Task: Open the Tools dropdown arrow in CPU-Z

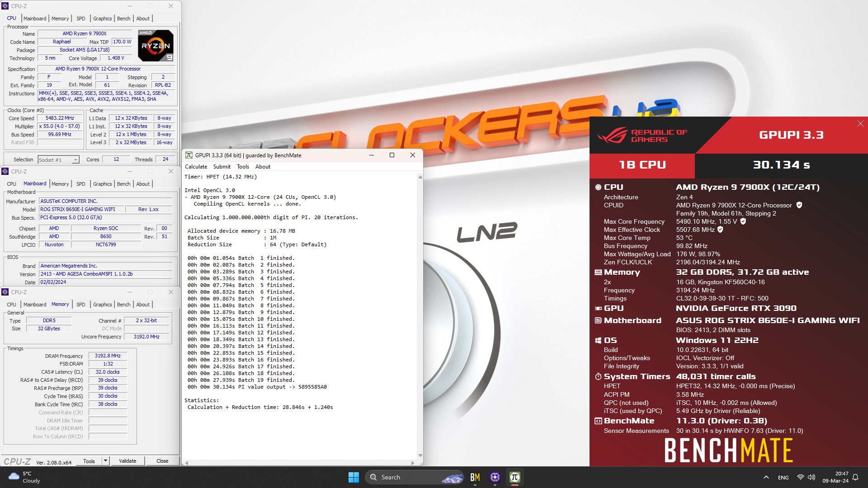Action: pyautogui.click(x=105, y=461)
